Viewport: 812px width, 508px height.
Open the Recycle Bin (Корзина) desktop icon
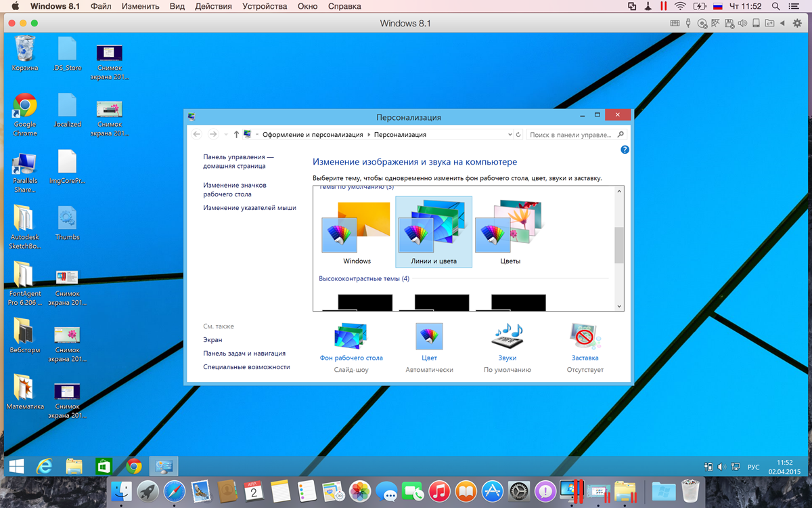tap(25, 49)
